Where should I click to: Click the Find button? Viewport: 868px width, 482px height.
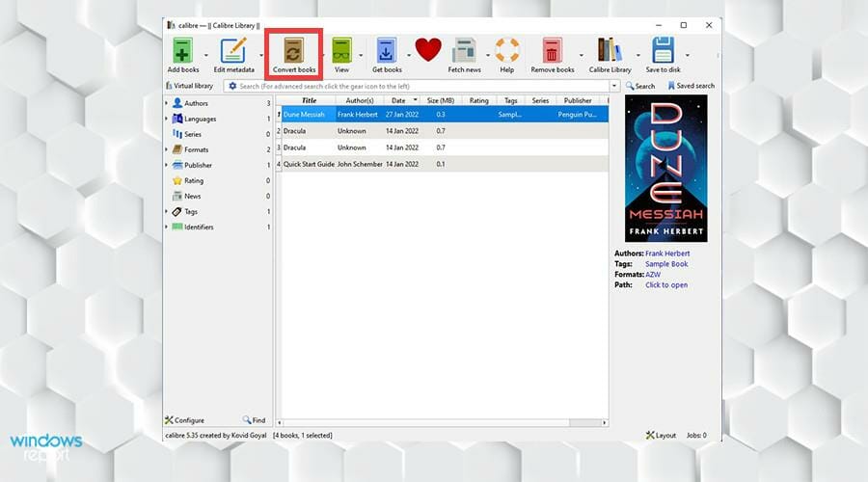(254, 420)
